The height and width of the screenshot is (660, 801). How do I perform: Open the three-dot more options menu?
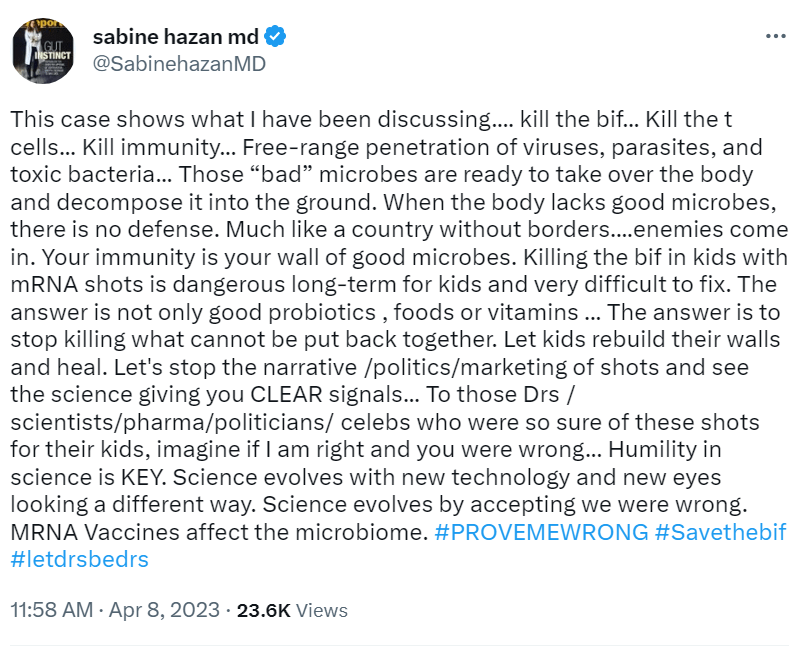coord(775,36)
